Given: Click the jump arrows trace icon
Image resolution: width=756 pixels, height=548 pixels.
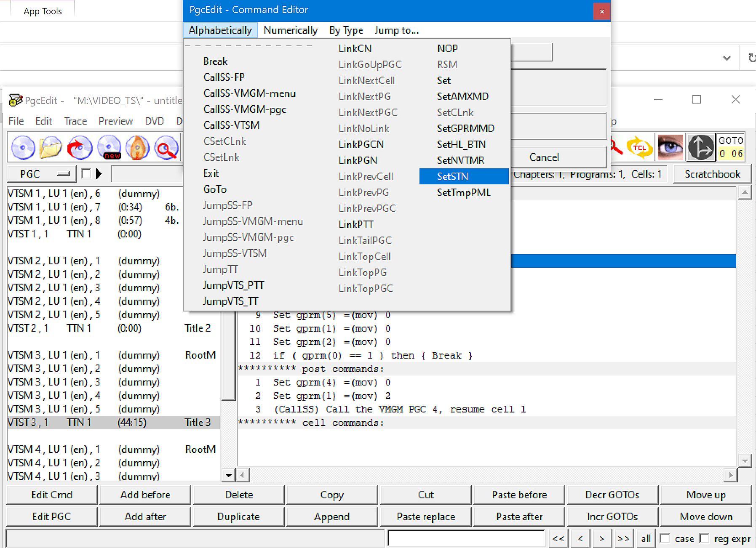Looking at the screenshot, I should [701, 148].
